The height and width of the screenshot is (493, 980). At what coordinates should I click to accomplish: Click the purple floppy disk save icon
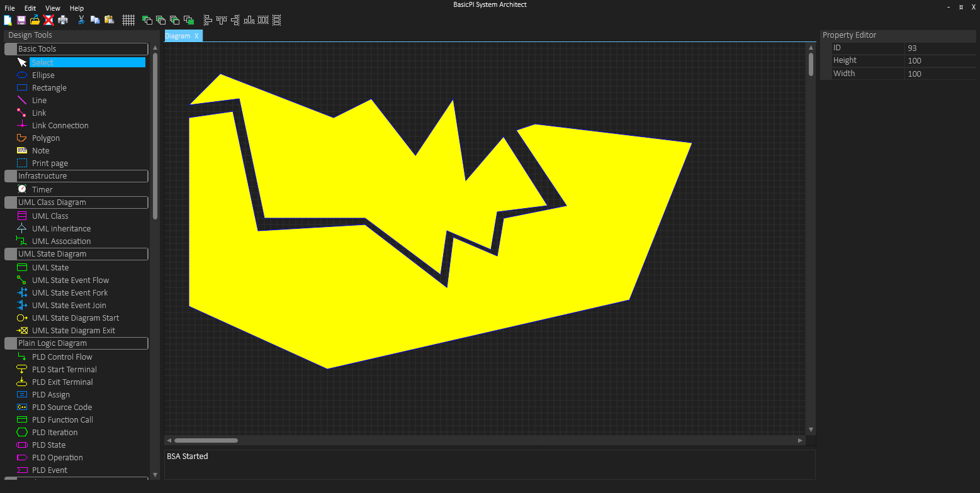[x=21, y=20]
